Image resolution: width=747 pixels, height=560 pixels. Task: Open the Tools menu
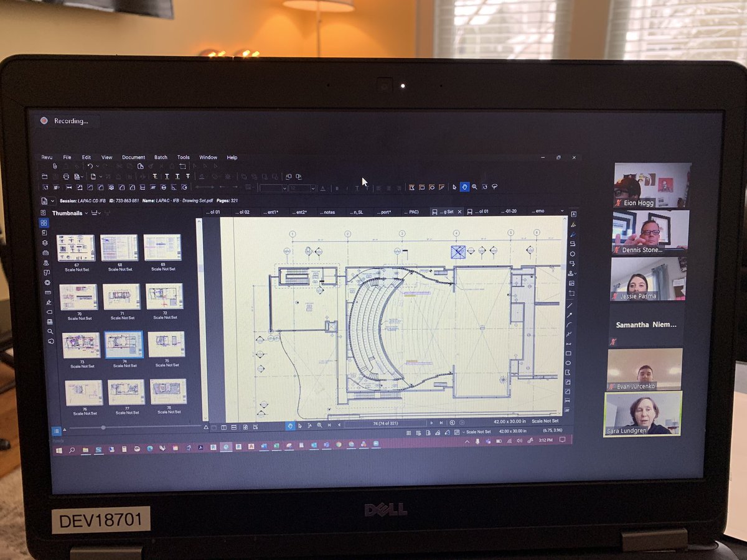pos(183,157)
